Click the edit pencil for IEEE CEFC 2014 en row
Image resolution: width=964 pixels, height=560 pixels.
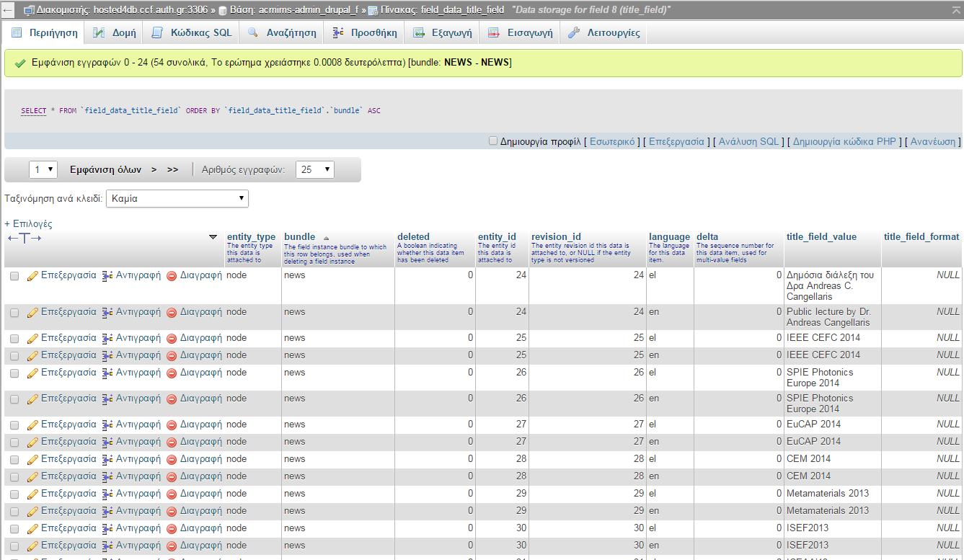(32, 356)
